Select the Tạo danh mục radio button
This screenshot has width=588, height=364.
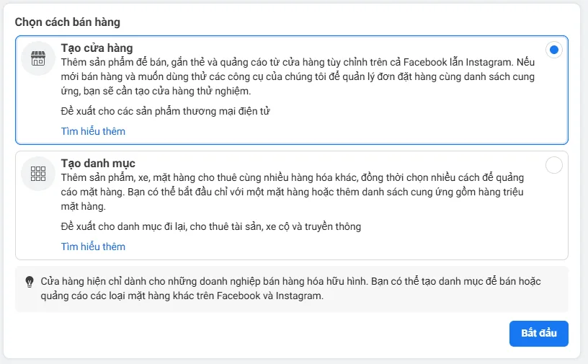click(554, 165)
